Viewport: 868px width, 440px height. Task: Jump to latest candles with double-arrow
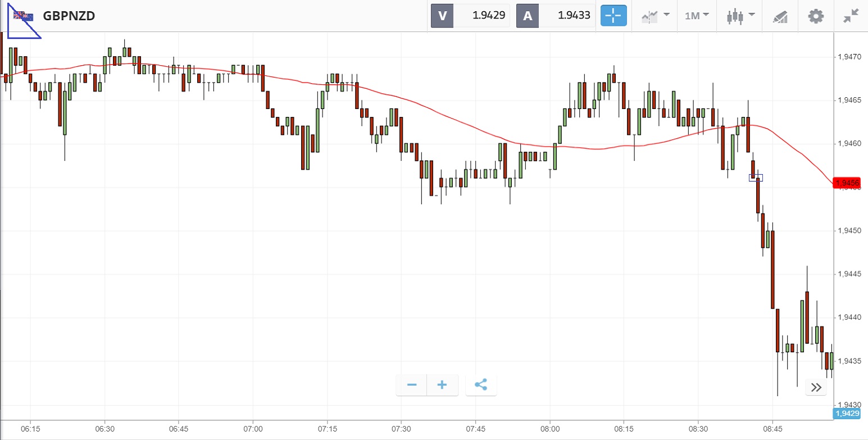816,387
